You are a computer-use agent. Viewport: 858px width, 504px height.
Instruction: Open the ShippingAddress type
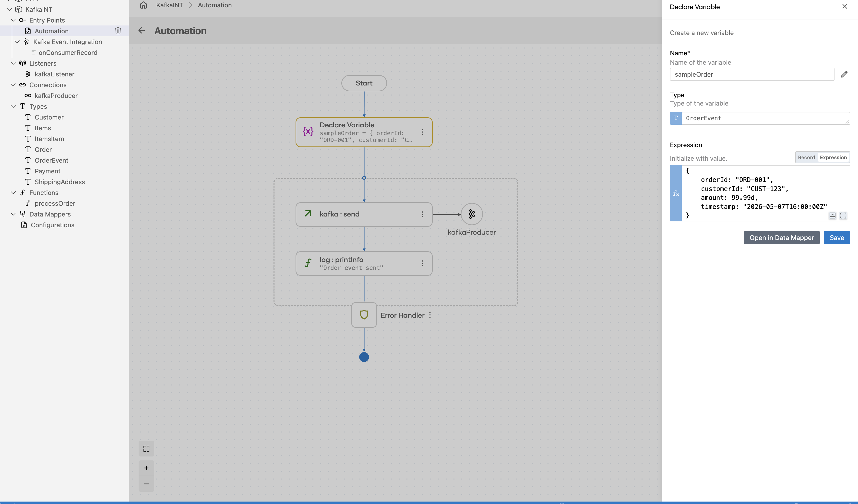pos(60,182)
